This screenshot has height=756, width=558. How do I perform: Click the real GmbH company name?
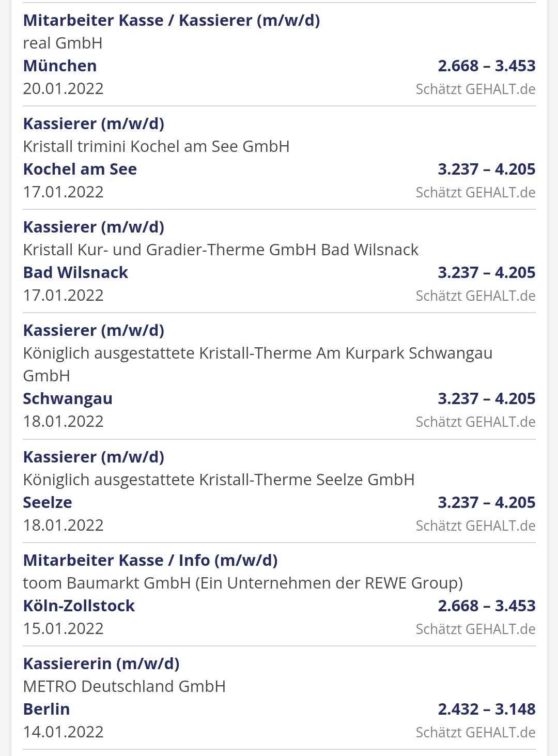(x=63, y=43)
